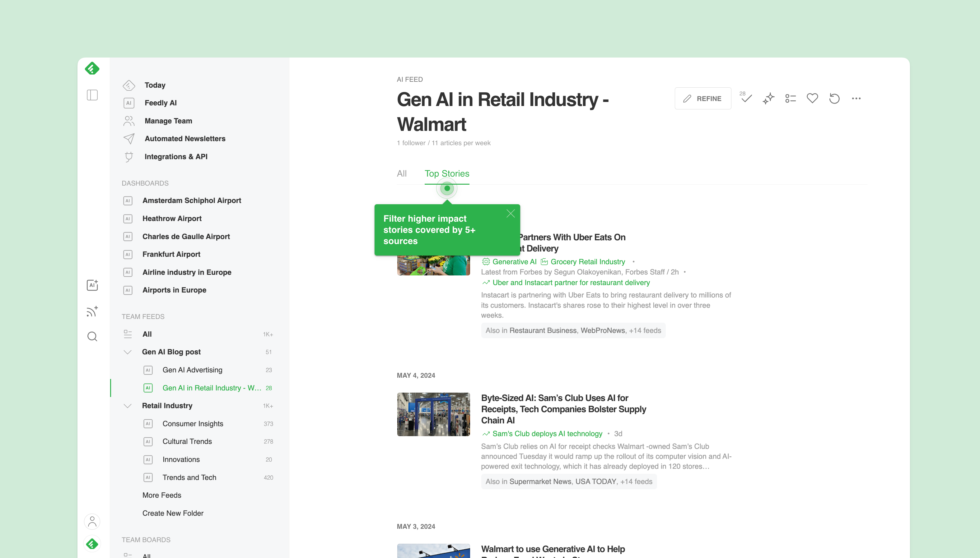Click Create New Folder
980x558 pixels.
coord(173,513)
